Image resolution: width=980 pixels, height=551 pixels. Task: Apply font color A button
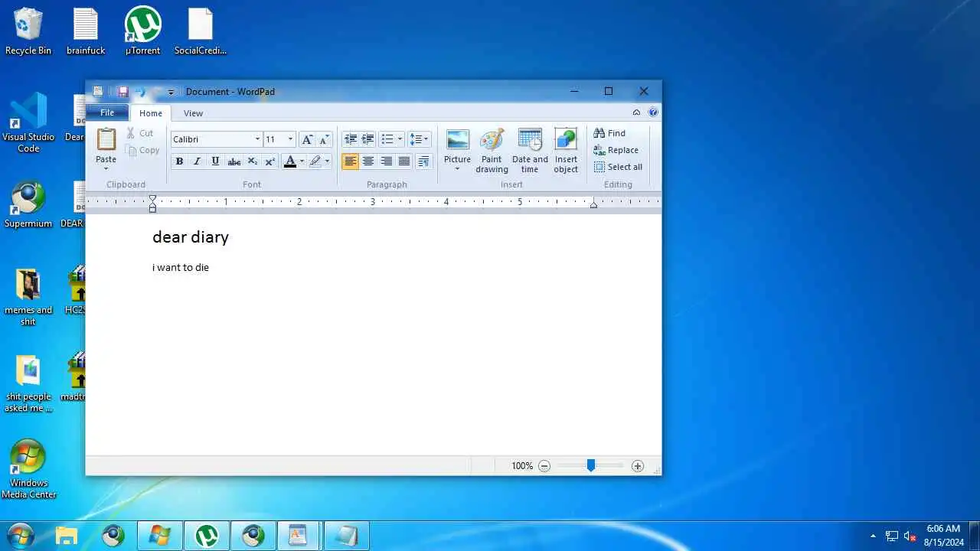(x=289, y=161)
